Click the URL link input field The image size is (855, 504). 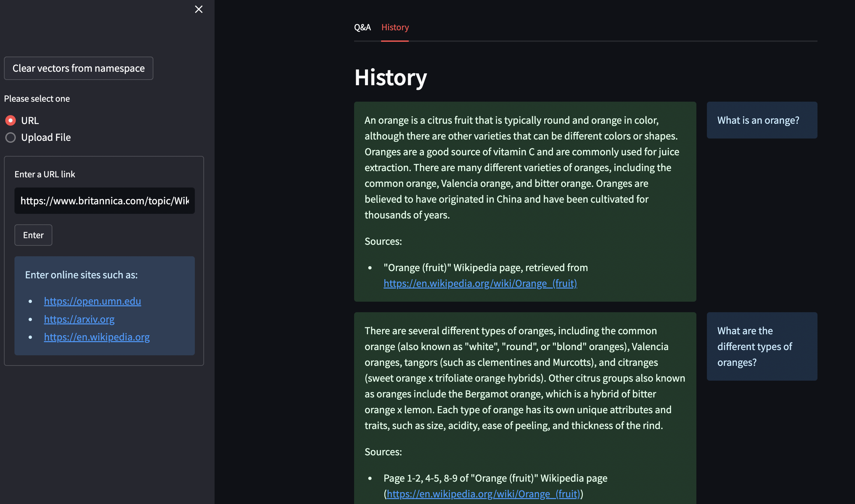tap(104, 201)
